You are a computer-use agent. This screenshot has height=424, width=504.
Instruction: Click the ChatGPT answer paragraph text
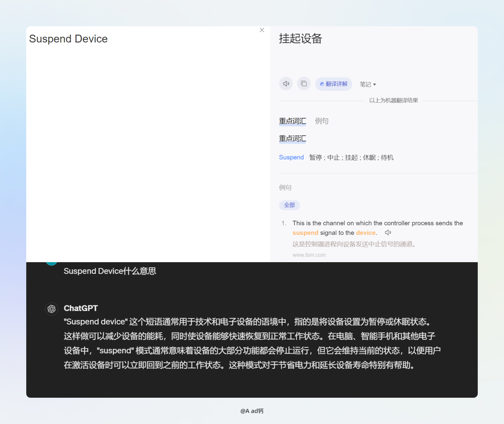click(x=252, y=343)
